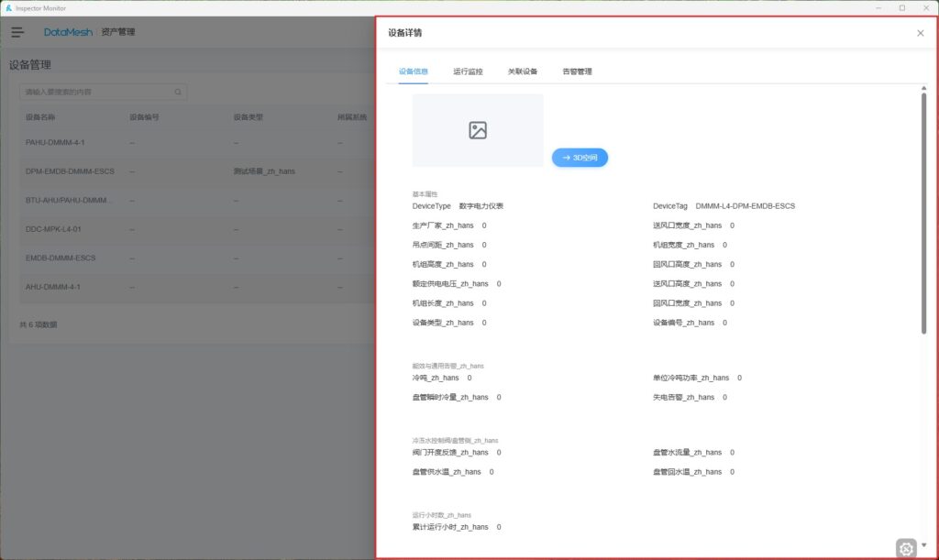The width and height of the screenshot is (939, 560).
Task: Click the image placeholder icon
Action: click(478, 130)
